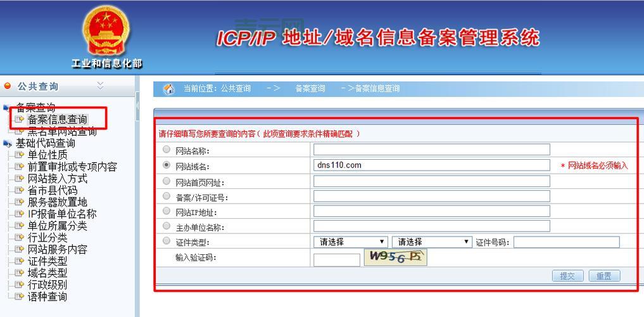Select the 网站首页网址 radio button
644x317 pixels.
(x=167, y=181)
